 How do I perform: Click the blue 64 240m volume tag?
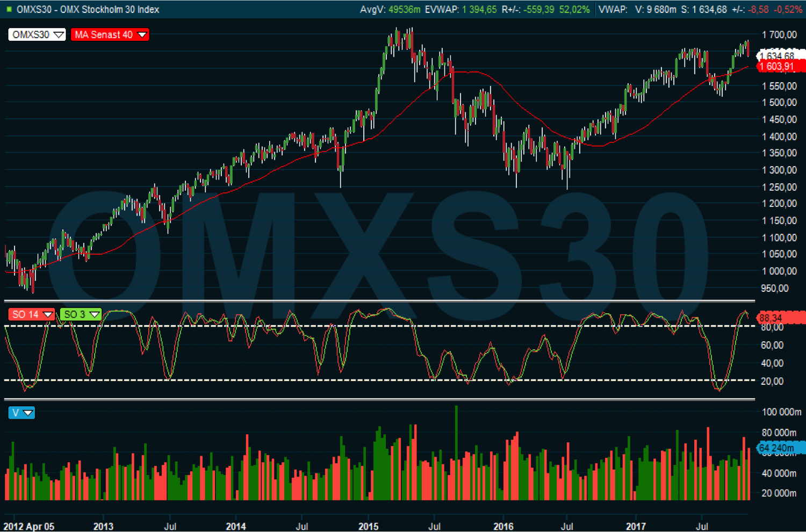click(780, 448)
